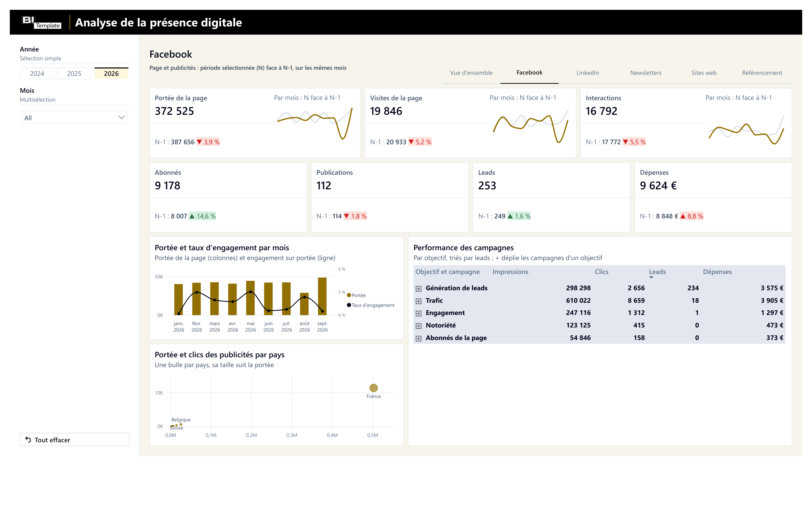Open the Newsletters tab
The image size is (812, 508).
(x=646, y=73)
